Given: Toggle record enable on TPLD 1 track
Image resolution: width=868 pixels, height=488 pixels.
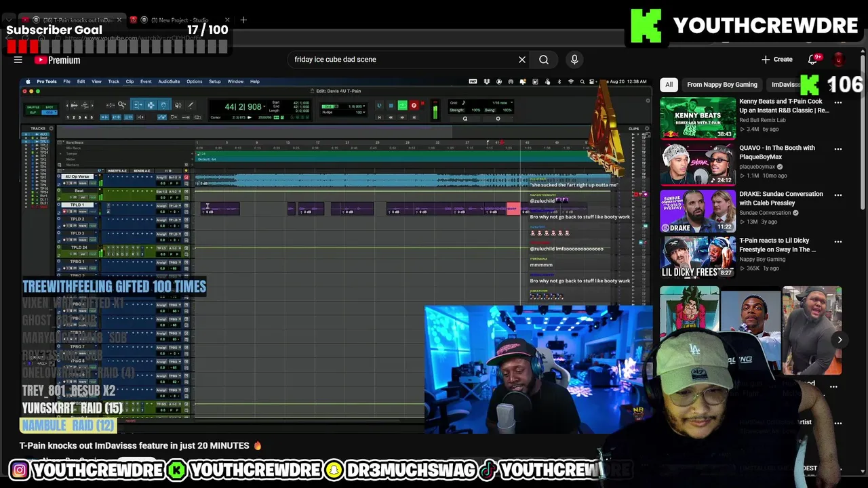Looking at the screenshot, I should point(64,211).
